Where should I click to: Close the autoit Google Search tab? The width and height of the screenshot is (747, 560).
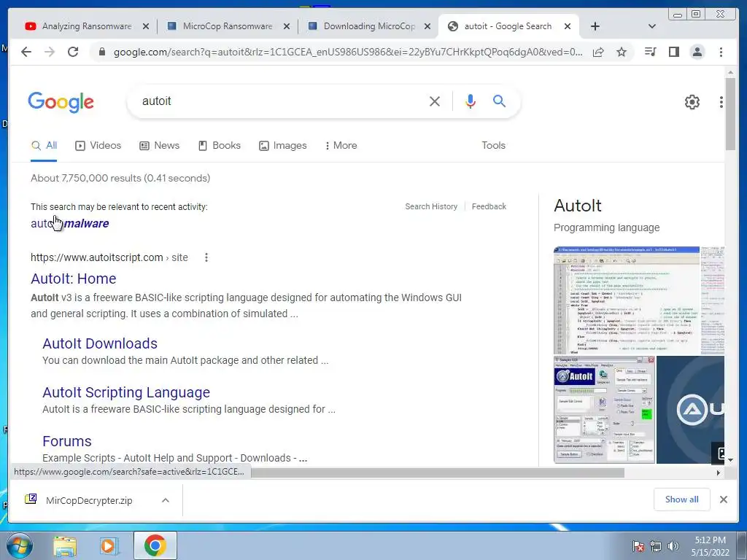tap(568, 26)
